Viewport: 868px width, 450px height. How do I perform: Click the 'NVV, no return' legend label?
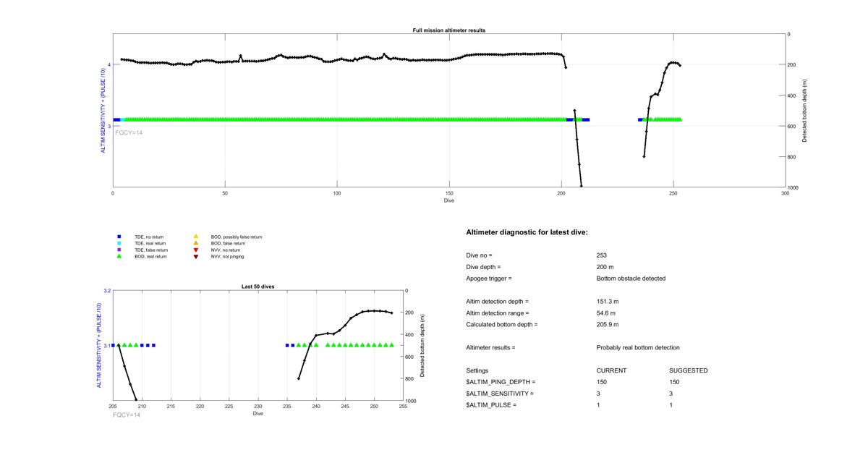226,250
